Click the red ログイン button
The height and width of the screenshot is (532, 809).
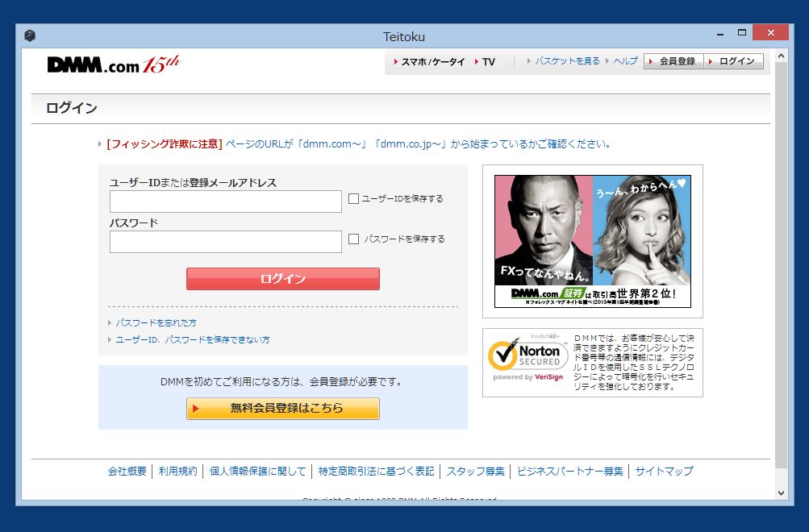pos(283,279)
